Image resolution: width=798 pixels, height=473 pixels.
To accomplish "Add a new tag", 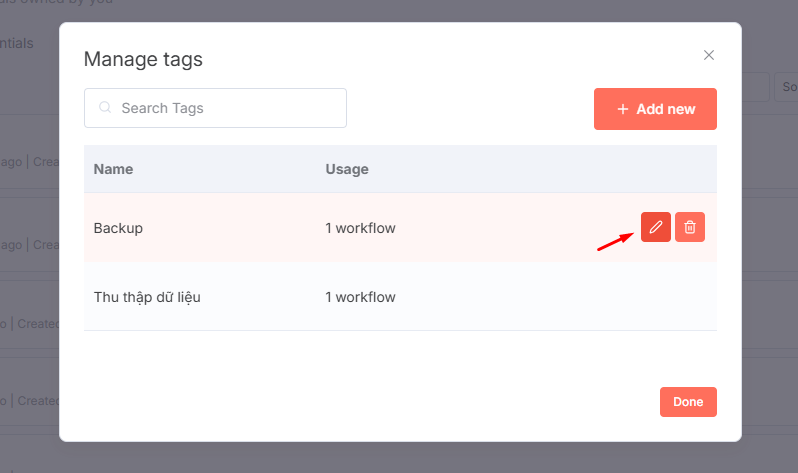I will click(655, 109).
